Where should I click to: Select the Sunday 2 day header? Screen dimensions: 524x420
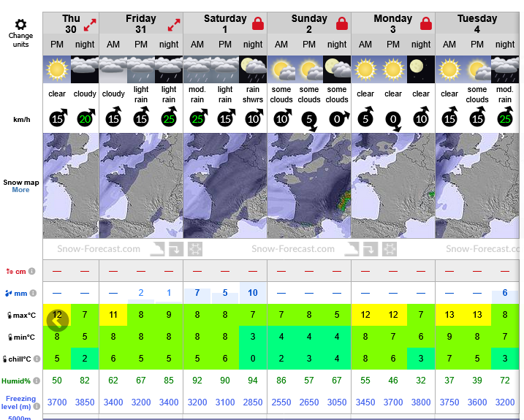click(x=309, y=23)
